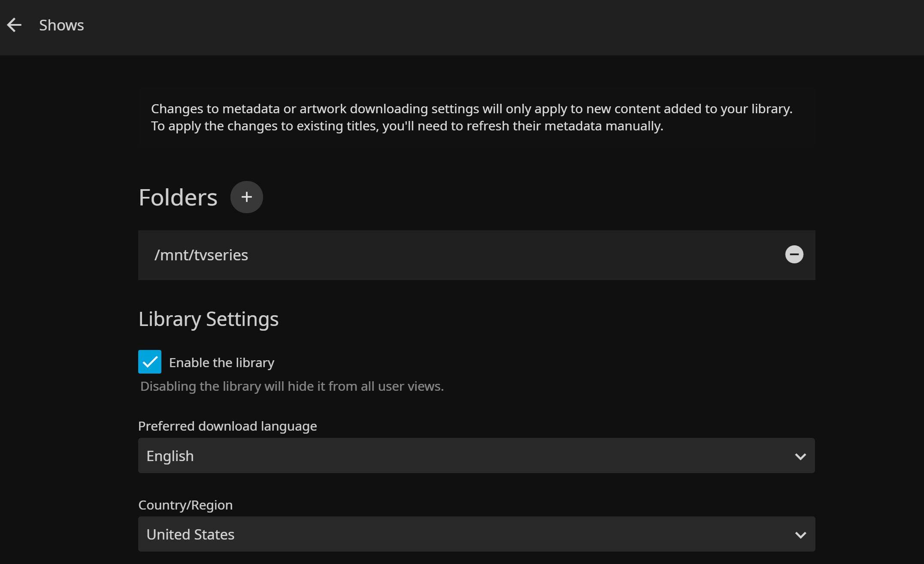
Task: Click the 'Country/Region' field label
Action: [185, 505]
